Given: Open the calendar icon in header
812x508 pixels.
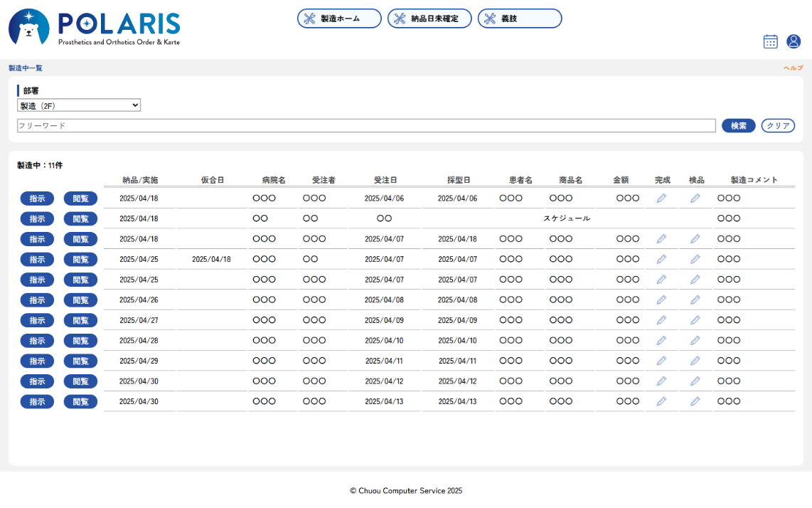Looking at the screenshot, I should pos(770,41).
